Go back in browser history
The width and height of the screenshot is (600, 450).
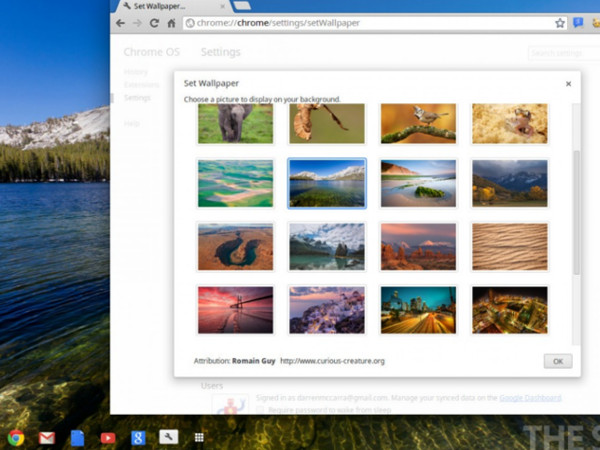pyautogui.click(x=121, y=23)
